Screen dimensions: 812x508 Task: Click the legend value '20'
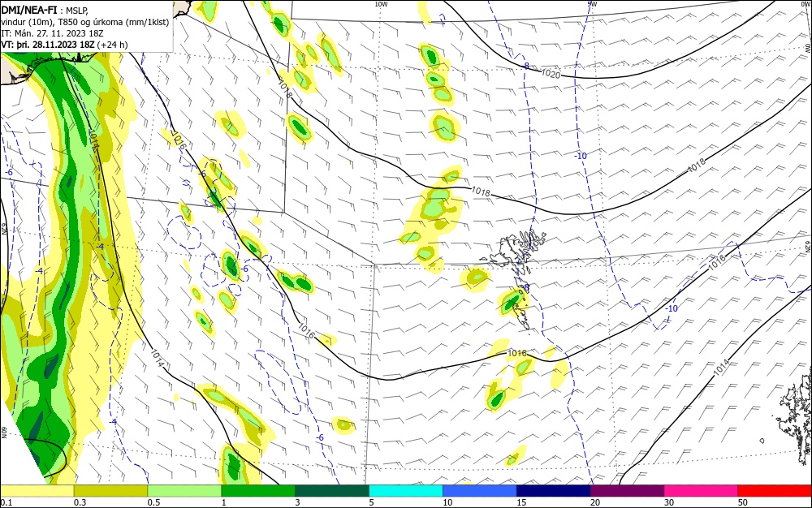[x=595, y=502]
